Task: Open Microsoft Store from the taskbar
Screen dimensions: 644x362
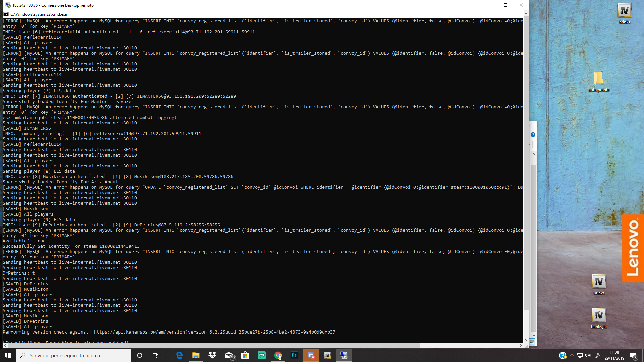Action: pyautogui.click(x=245, y=355)
